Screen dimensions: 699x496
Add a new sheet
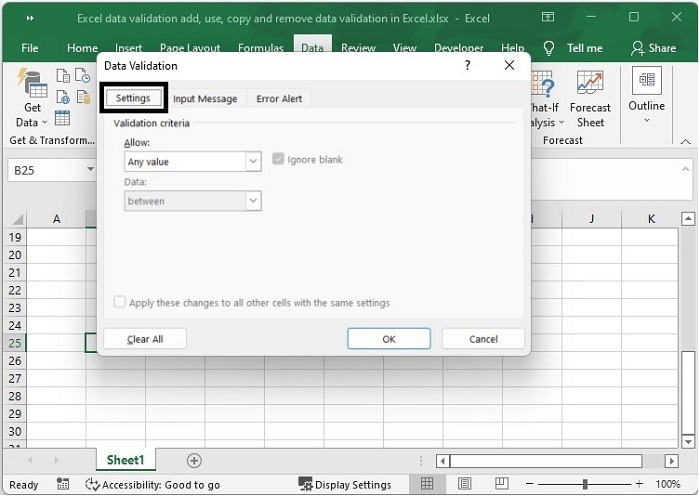[x=194, y=460]
